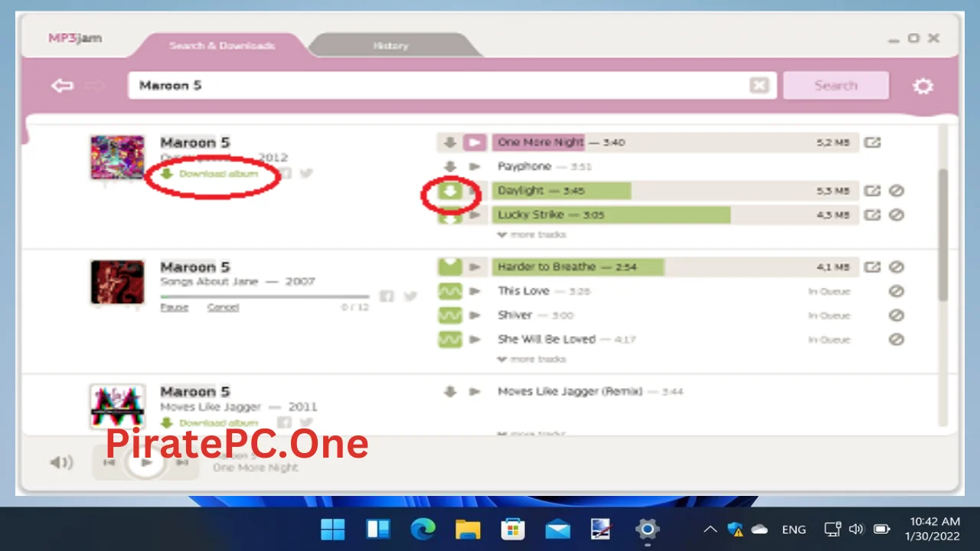Open the Moves Like Jagger album cover
980x551 pixels.
[x=117, y=406]
